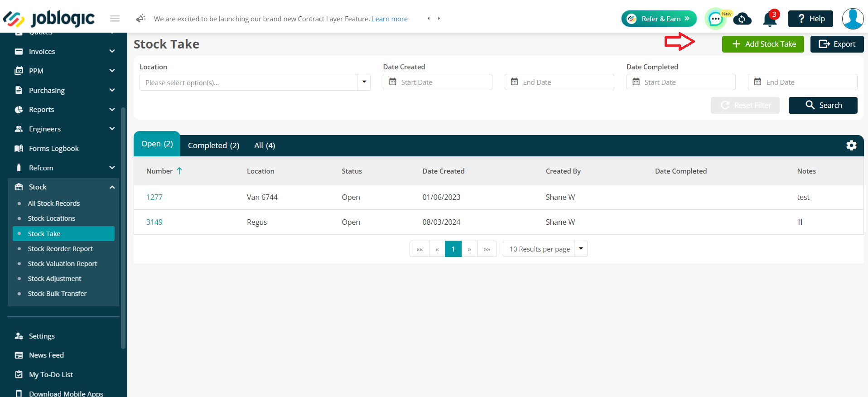
Task: Click the Forms Logbook book icon
Action: (19, 148)
